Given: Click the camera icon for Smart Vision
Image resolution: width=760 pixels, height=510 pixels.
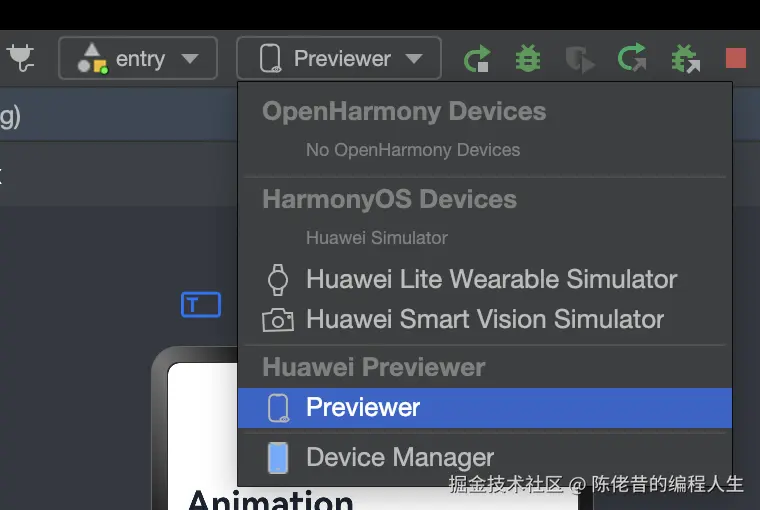Looking at the screenshot, I should [278, 320].
